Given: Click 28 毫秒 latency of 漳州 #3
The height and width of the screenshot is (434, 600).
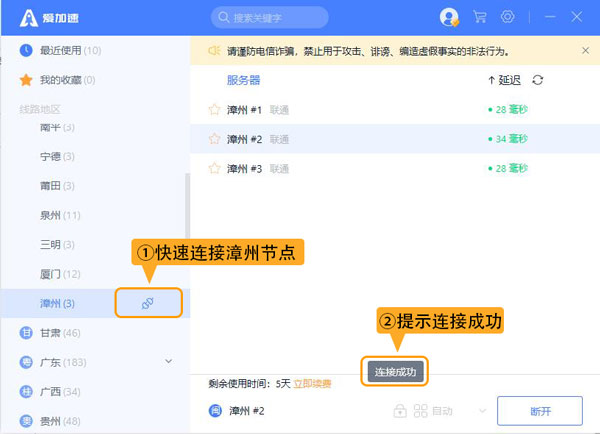Looking at the screenshot, I should coord(508,168).
